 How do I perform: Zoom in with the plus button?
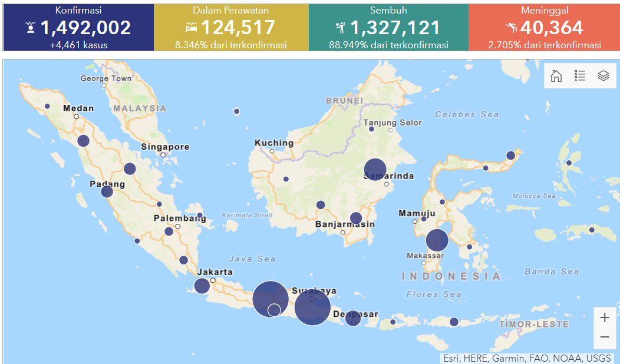[x=604, y=318]
